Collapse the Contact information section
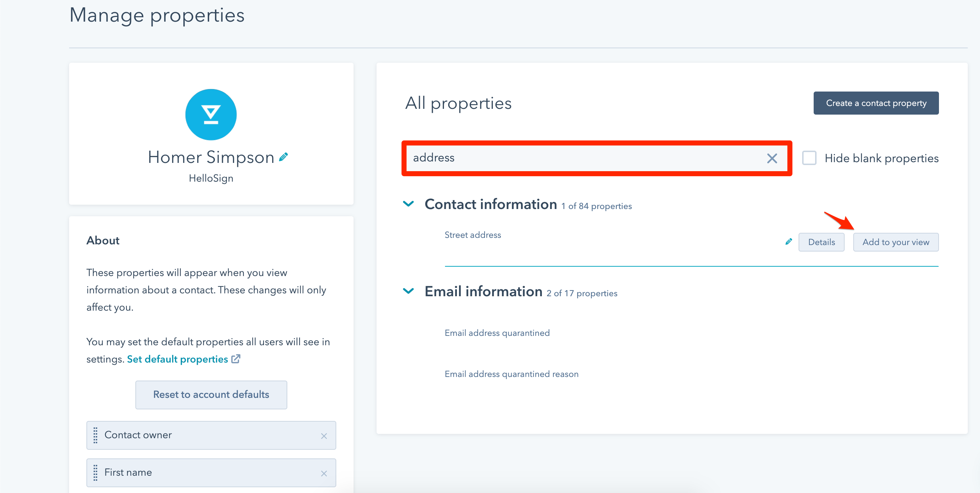This screenshot has width=980, height=493. coord(408,204)
